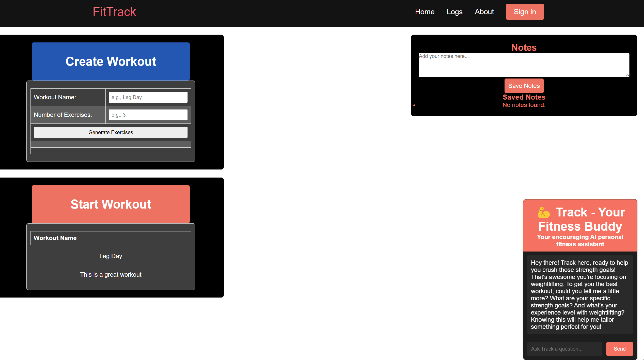Focus the Workout Name input field
The image size is (644, 360).
click(148, 97)
